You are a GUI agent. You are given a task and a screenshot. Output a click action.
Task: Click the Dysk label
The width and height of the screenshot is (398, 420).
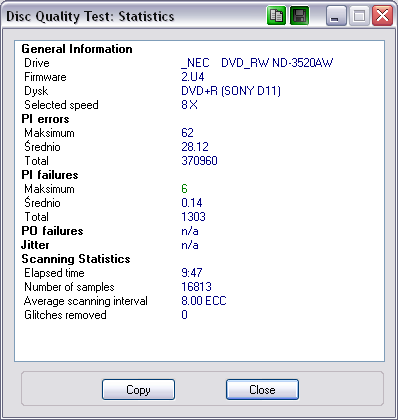pos(36,91)
